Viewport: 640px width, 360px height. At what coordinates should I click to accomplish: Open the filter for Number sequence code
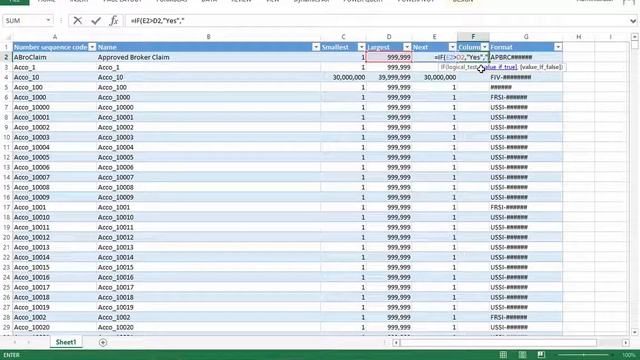pyautogui.click(x=92, y=47)
